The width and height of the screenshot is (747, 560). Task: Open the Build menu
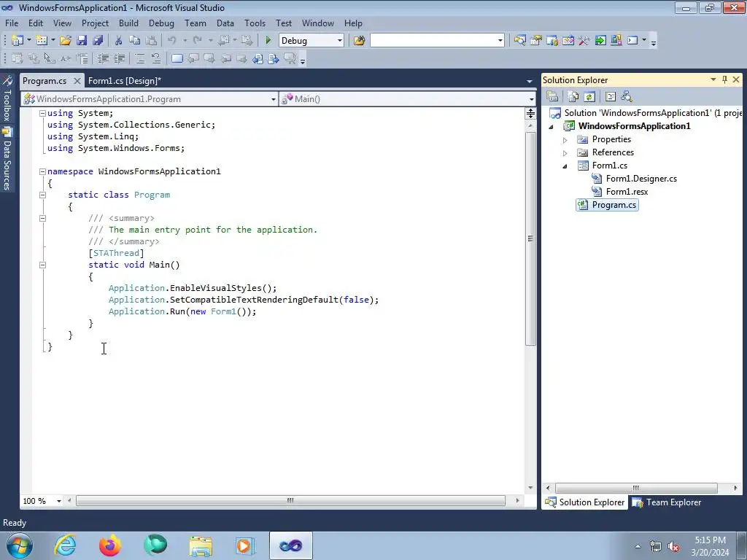coord(128,23)
